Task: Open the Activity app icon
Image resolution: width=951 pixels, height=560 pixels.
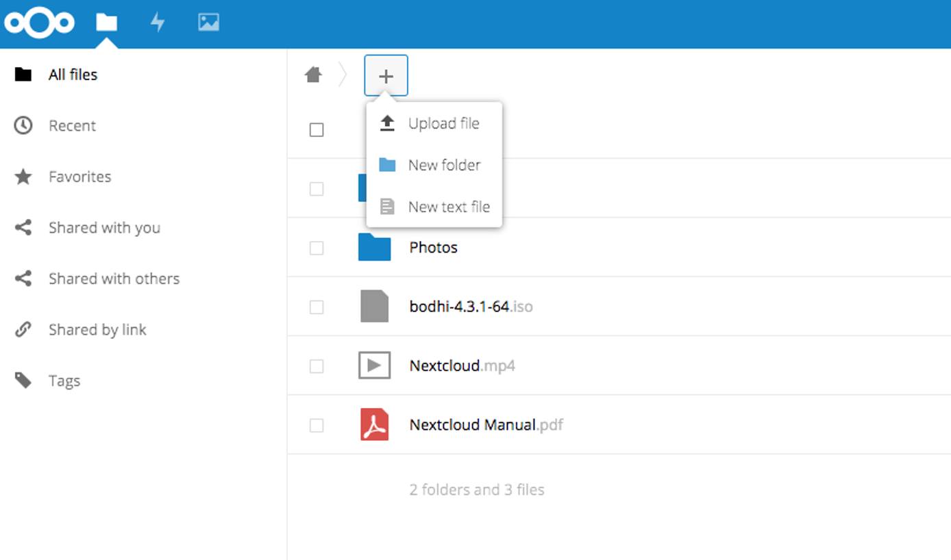Action: (158, 23)
